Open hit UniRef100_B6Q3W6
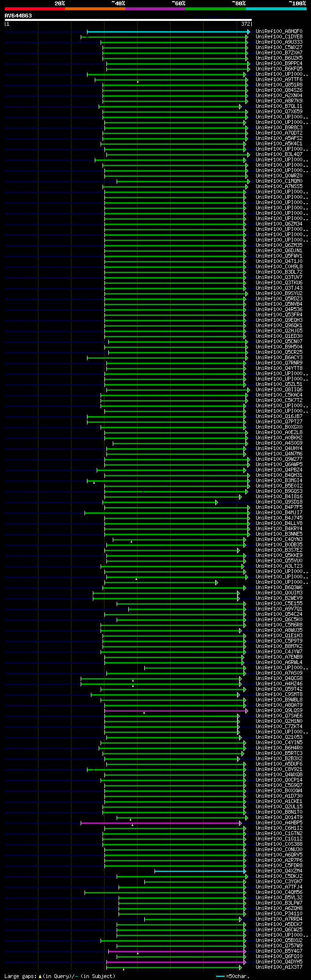Image resolution: width=311 pixels, height=980 pixels. (279, 588)
